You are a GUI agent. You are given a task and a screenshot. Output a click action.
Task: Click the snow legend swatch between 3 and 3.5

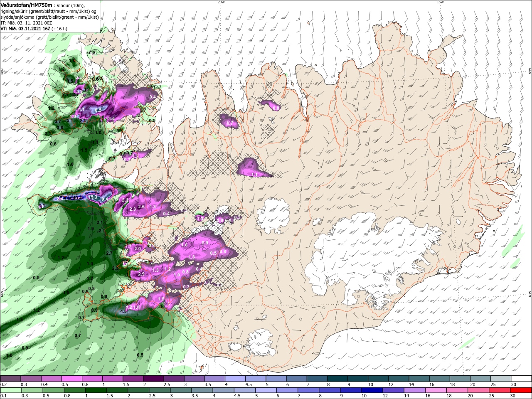194,379
